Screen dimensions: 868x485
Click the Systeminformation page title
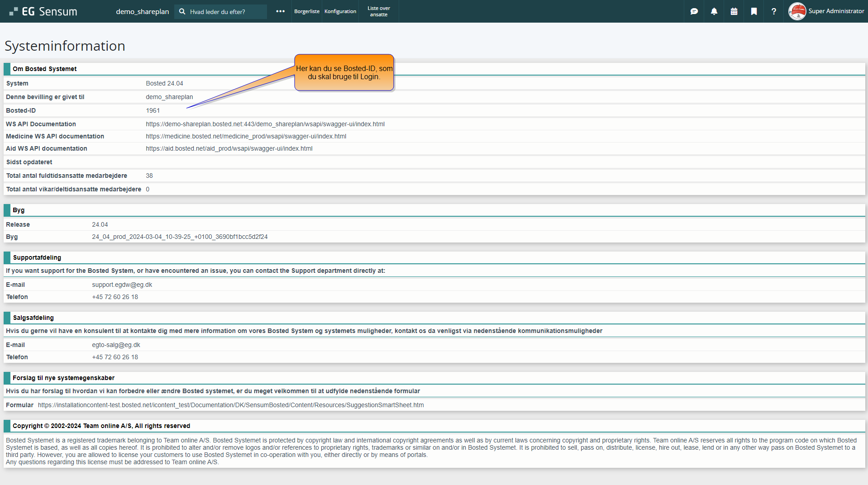pos(65,46)
